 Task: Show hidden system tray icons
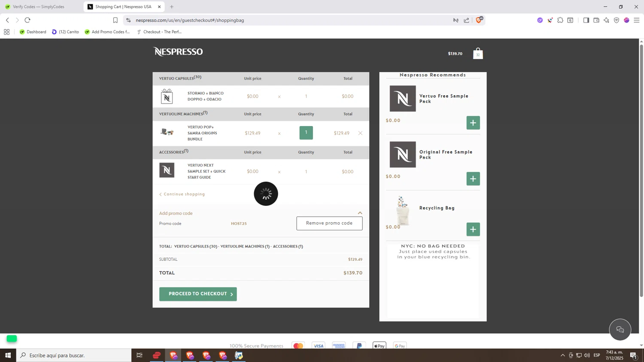coord(562,355)
